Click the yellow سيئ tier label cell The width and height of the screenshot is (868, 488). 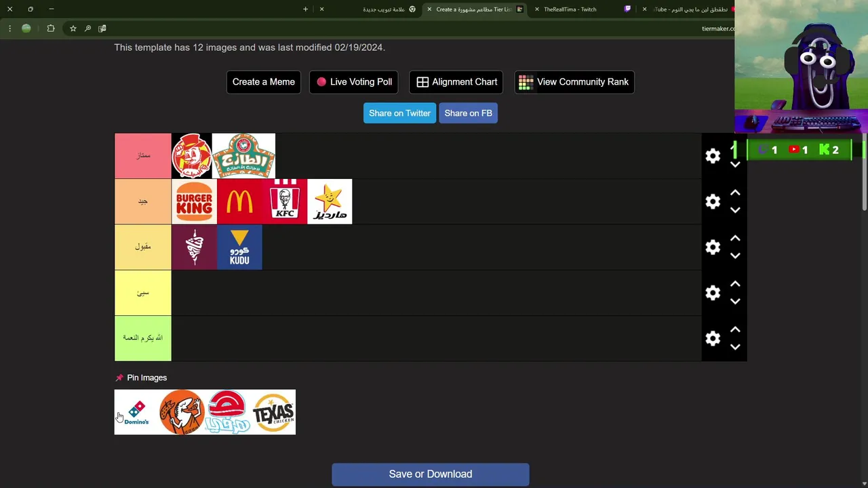143,292
